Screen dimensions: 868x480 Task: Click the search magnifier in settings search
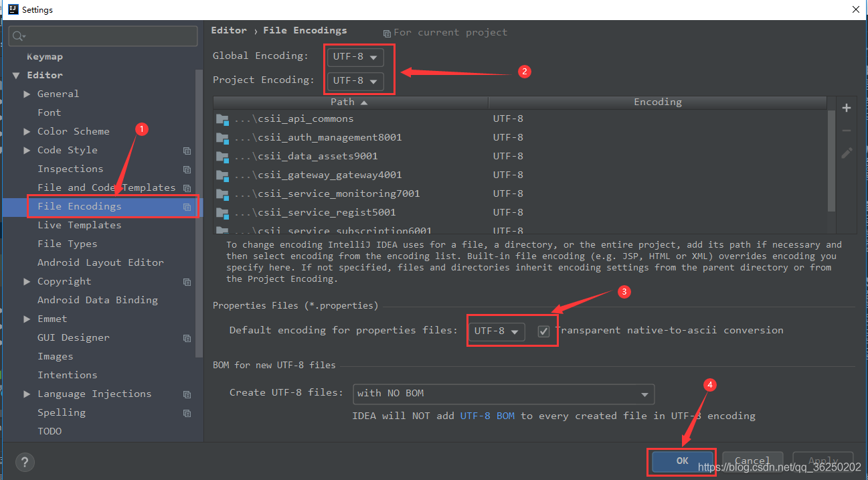(x=19, y=36)
